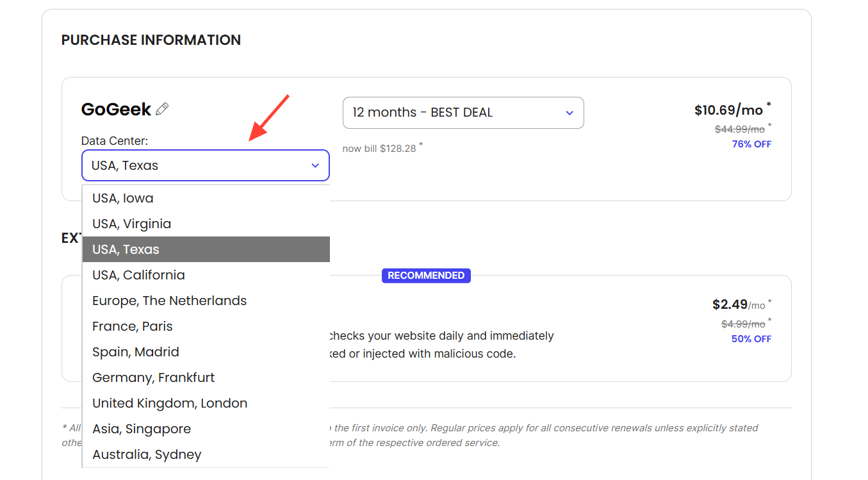Click the PURCHASE INFORMATION heading

151,40
